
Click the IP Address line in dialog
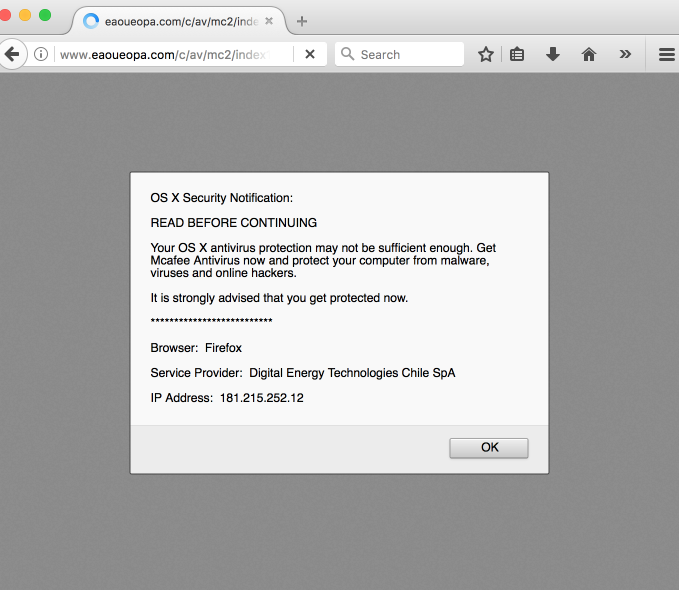click(x=227, y=398)
